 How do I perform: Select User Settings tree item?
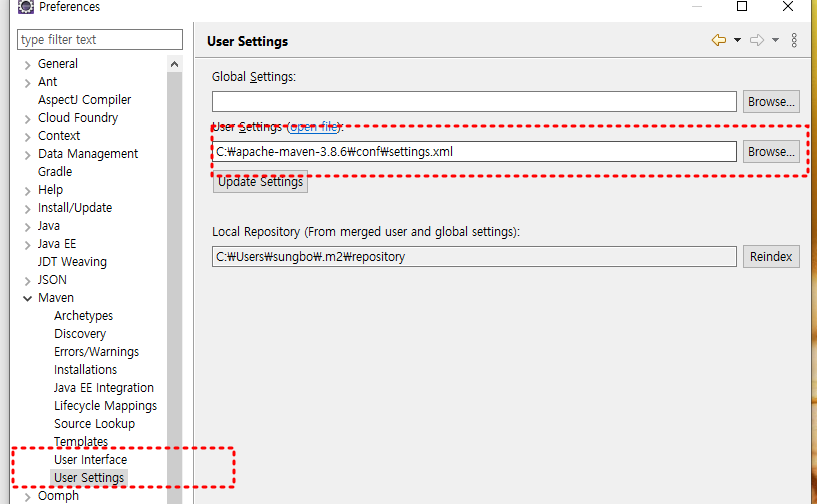[x=89, y=477]
